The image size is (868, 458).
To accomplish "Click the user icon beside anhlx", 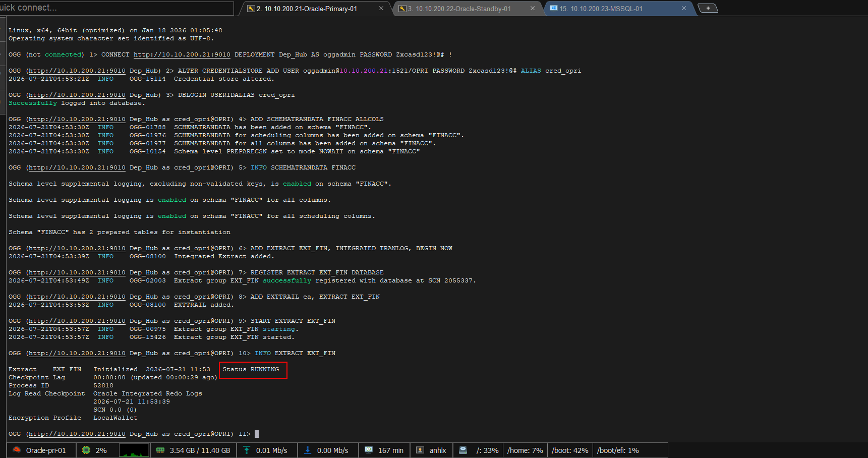I will (420, 450).
